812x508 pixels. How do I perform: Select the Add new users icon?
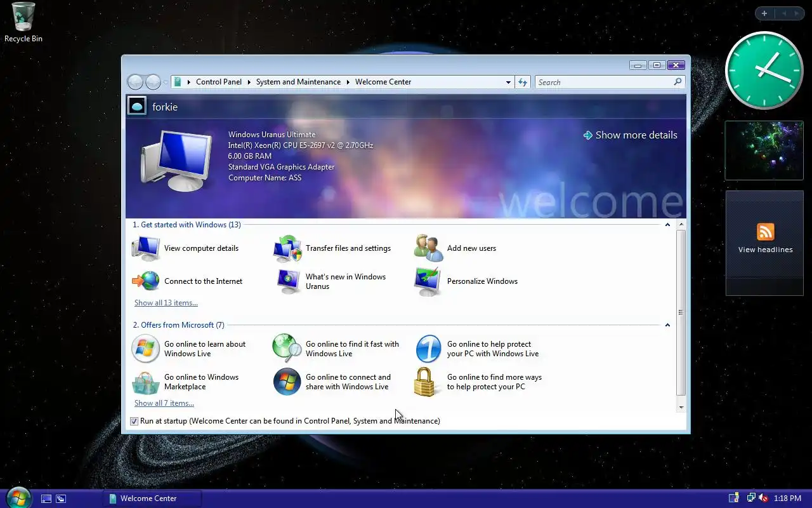click(x=428, y=248)
